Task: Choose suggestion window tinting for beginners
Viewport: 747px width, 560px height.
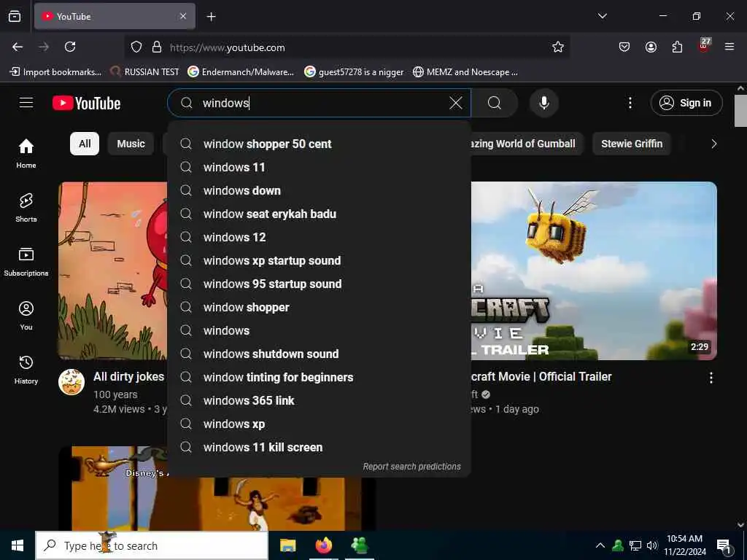Action: coord(320,377)
